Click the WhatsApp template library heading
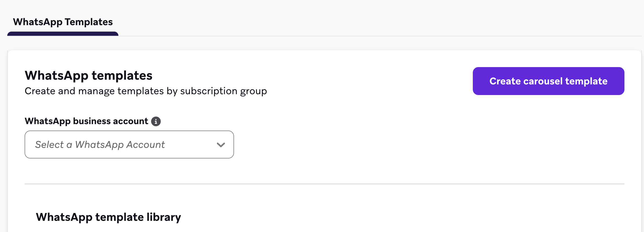Viewport: 644px width, 232px height. click(x=109, y=217)
